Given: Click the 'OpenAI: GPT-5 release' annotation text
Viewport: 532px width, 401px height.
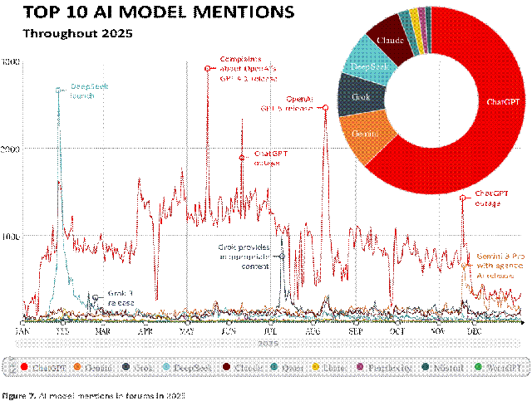Looking at the screenshot, I should click(x=286, y=104).
